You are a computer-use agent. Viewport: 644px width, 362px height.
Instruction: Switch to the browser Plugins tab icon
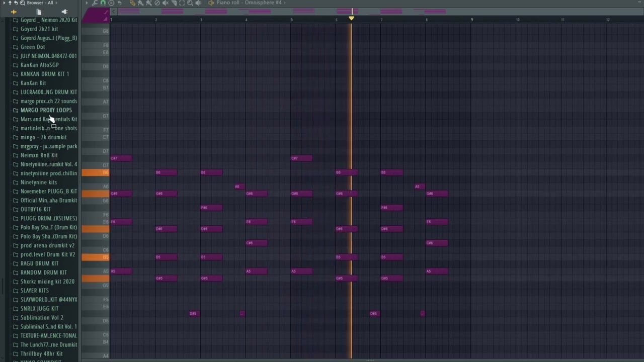pyautogui.click(x=64, y=12)
